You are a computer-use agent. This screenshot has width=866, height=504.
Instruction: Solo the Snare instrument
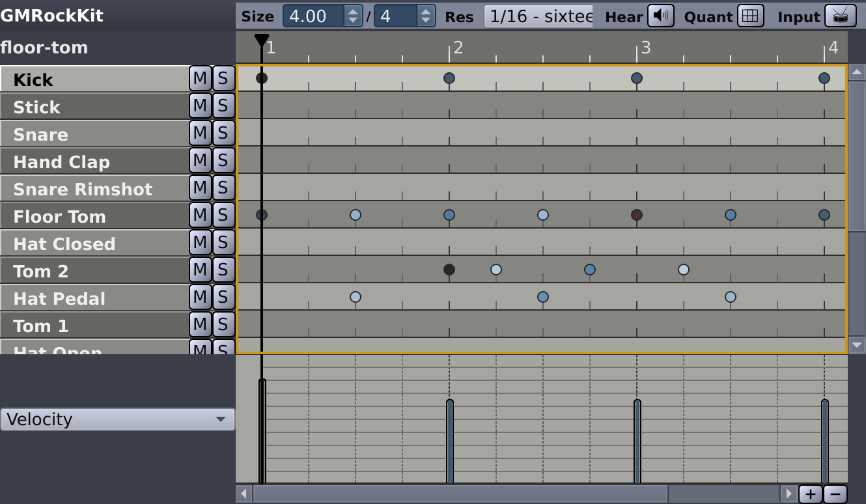point(223,133)
